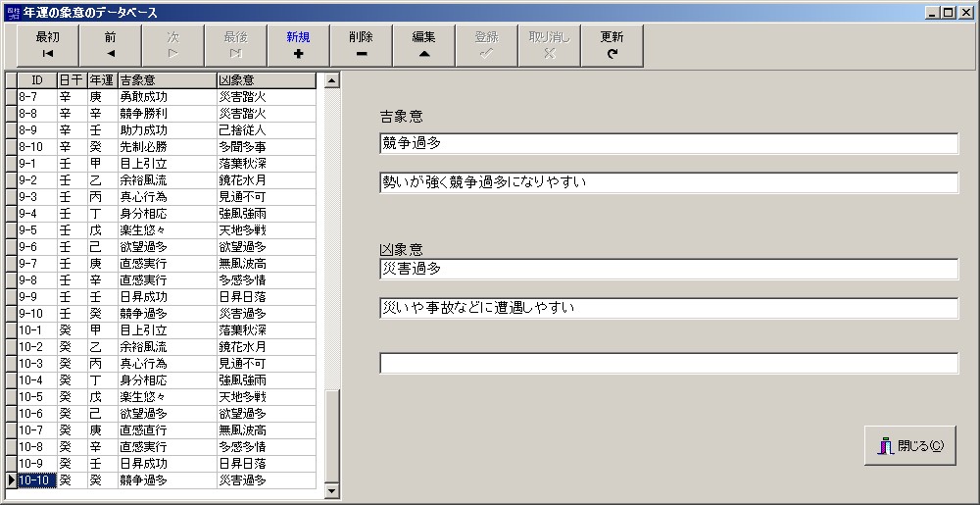Click cell 無風波高 in row 9-7
The image size is (980, 505).
coord(267,264)
